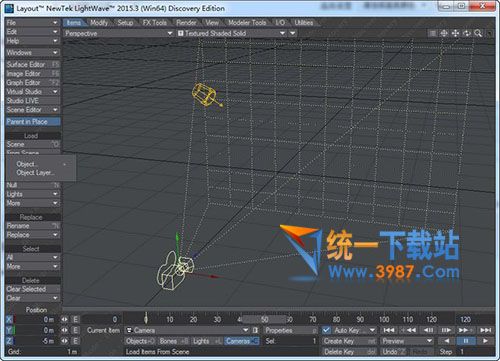
Task: Open the Modify tab
Action: (99, 23)
